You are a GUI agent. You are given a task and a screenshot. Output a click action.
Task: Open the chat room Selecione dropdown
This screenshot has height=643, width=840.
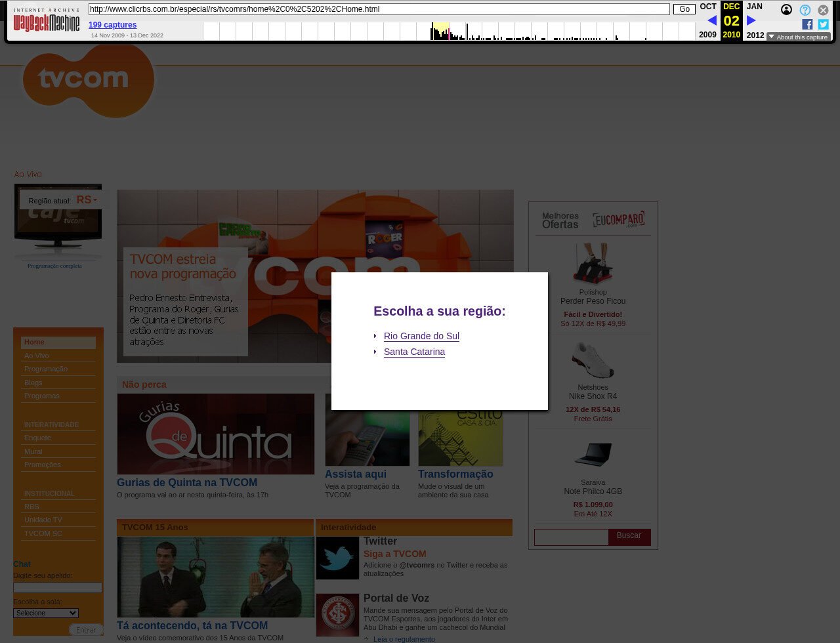pos(46,613)
